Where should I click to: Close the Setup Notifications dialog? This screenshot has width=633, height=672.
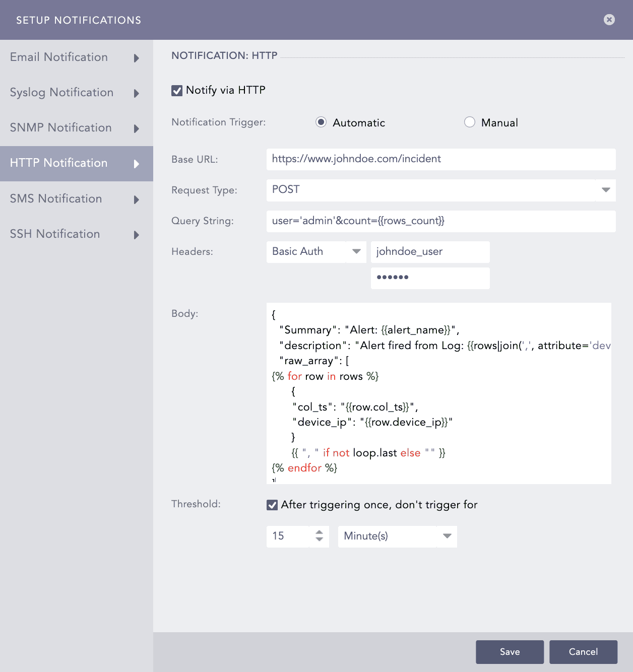coord(609,20)
